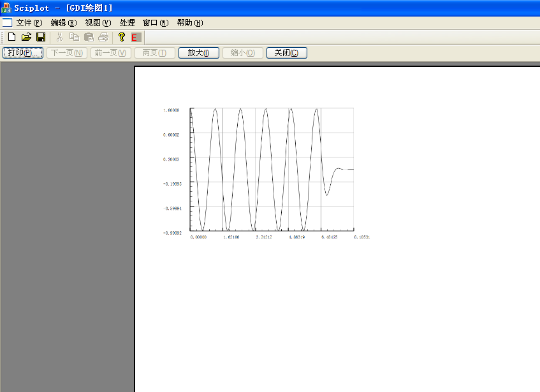Image resolution: width=540 pixels, height=392 pixels.
Task: Open the 帮助(H) menu
Action: [x=189, y=23]
